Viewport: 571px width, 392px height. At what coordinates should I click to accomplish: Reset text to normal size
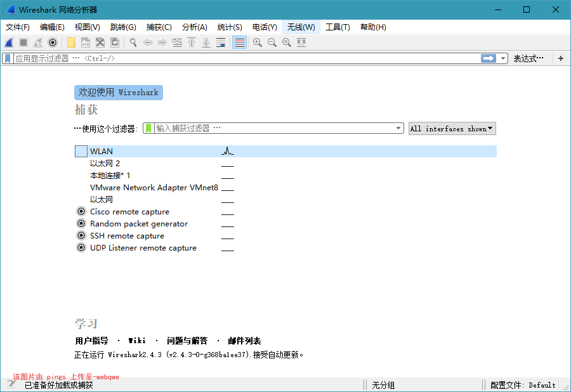pyautogui.click(x=287, y=42)
